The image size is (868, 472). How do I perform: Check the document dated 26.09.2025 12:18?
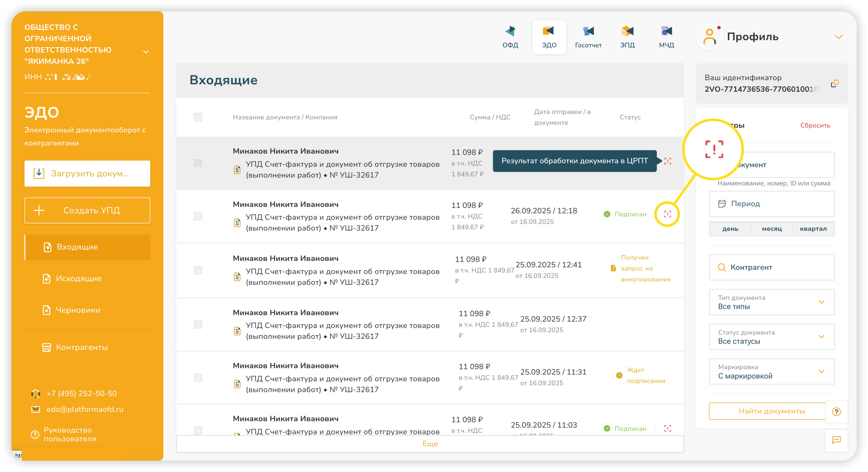tap(198, 216)
